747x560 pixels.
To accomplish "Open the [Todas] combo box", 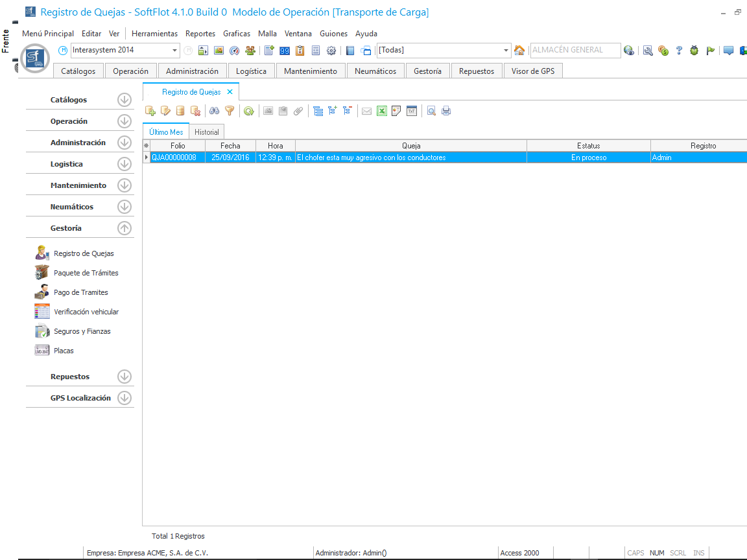I will pyautogui.click(x=506, y=51).
